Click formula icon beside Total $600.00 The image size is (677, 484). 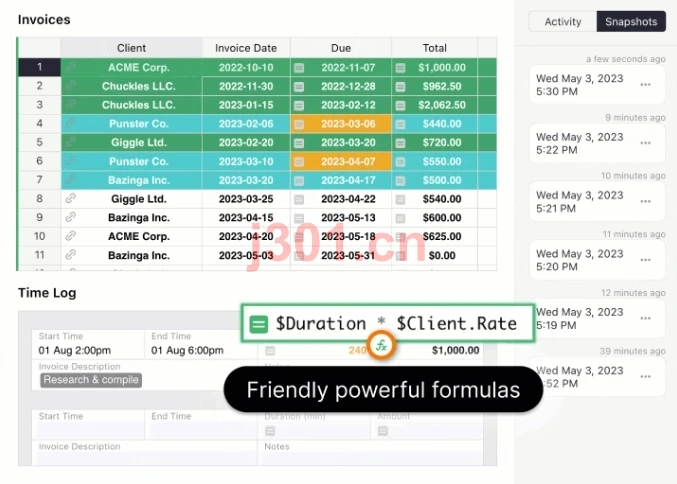tap(400, 218)
